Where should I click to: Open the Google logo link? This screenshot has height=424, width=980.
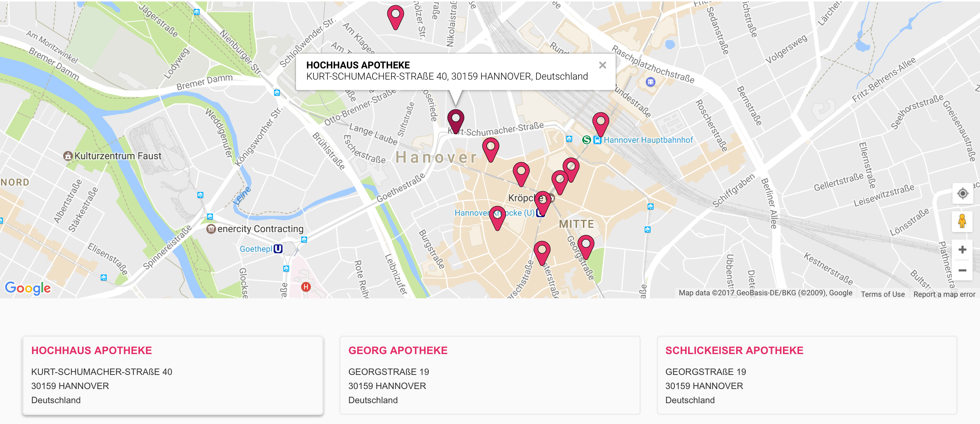(x=28, y=288)
